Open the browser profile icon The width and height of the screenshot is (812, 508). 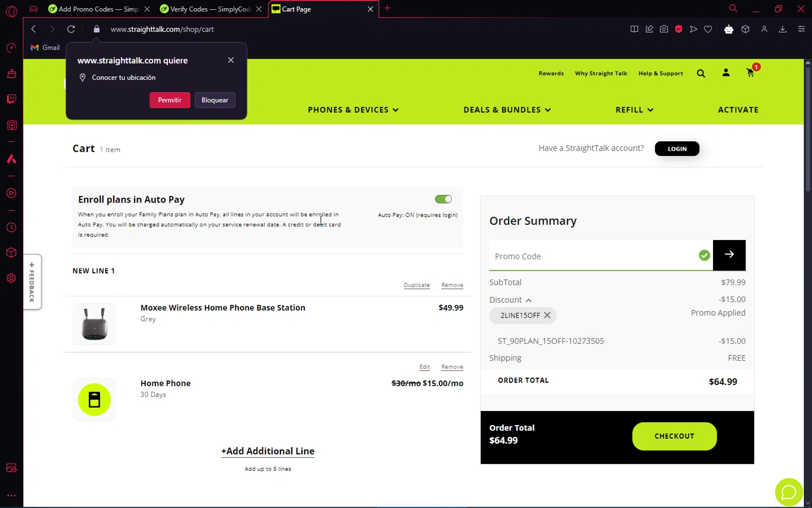pos(764,29)
